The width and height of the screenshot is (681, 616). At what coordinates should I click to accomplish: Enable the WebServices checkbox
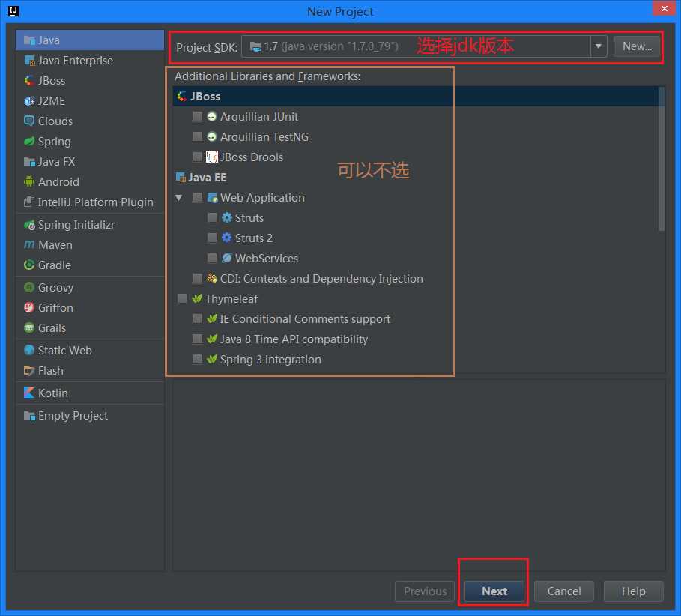click(212, 258)
